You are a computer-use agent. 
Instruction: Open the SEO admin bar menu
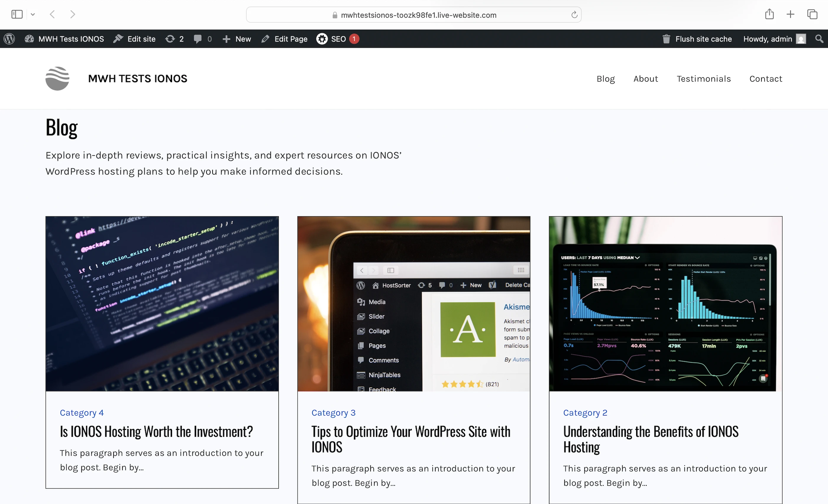click(337, 39)
